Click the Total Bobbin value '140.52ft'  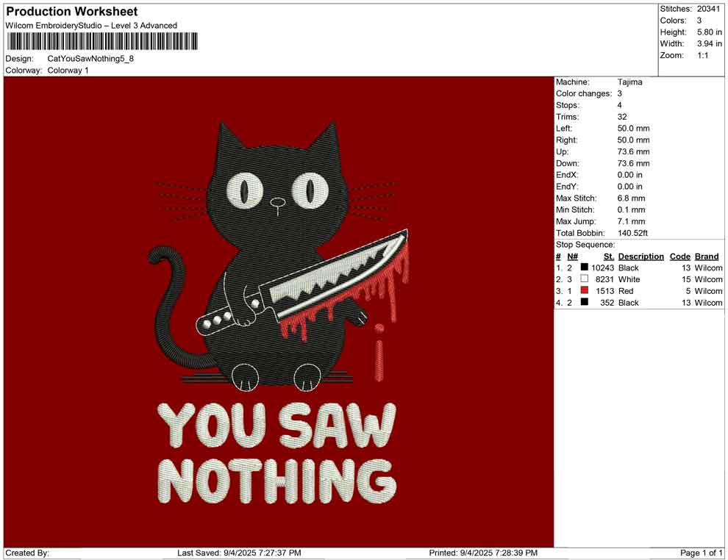[x=632, y=233]
